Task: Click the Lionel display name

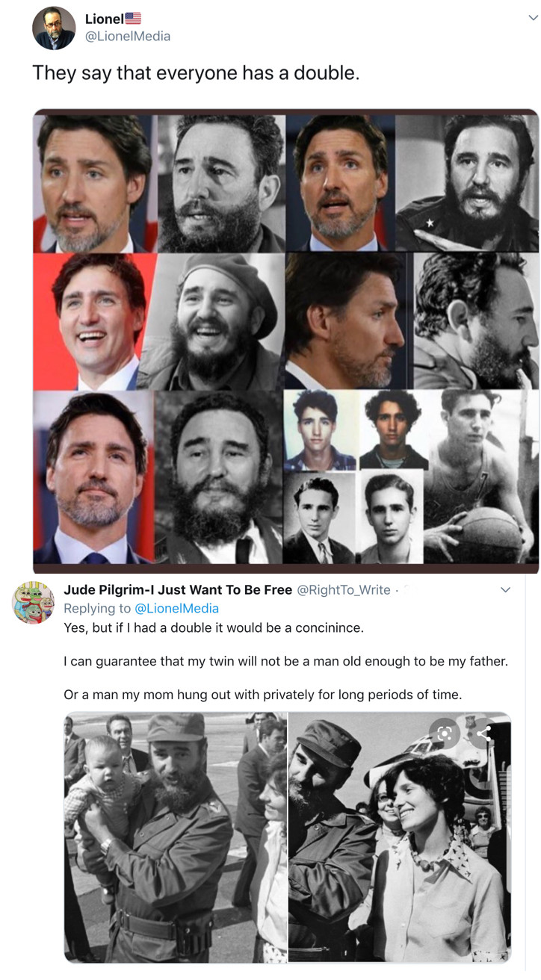Action: click(104, 19)
